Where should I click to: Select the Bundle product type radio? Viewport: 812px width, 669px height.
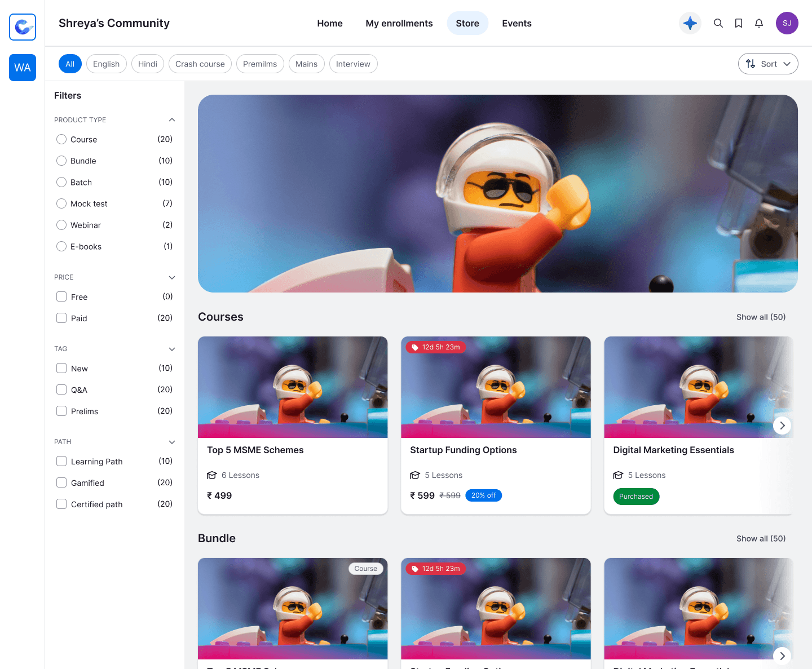coord(61,161)
